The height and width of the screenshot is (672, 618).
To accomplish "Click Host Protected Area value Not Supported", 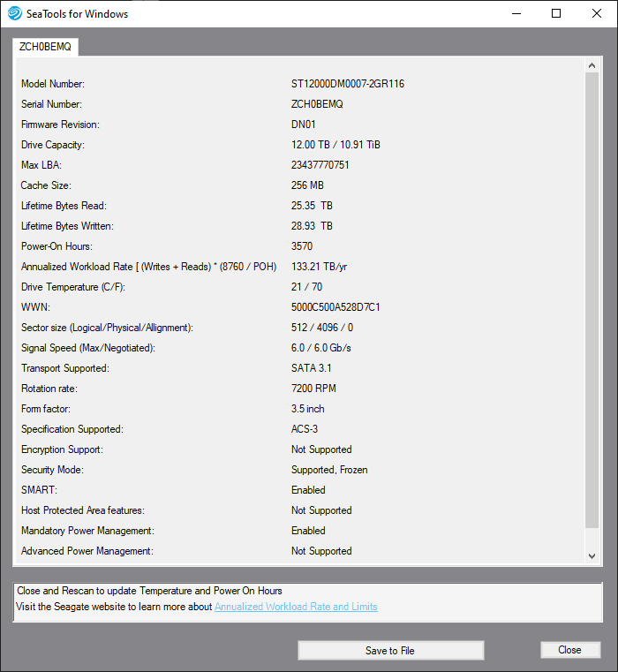I will [321, 510].
